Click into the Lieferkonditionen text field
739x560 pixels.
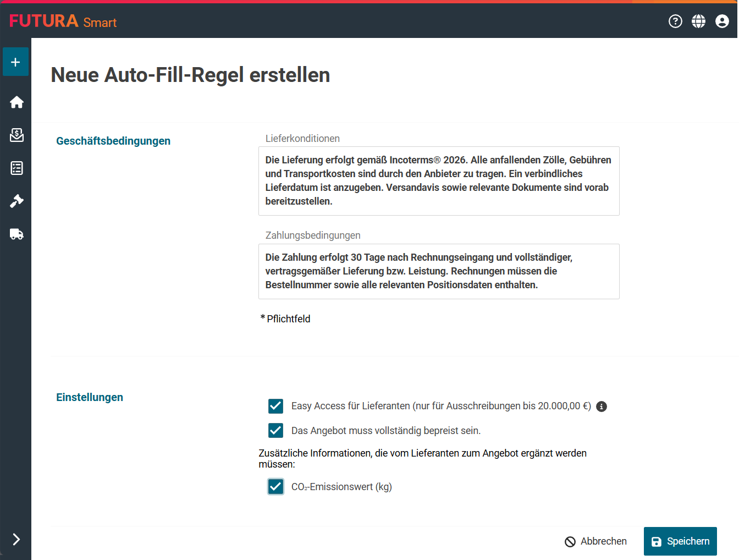(x=438, y=180)
